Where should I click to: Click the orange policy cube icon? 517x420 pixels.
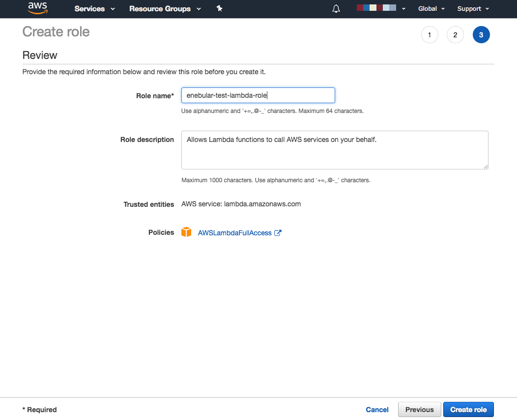click(x=186, y=232)
